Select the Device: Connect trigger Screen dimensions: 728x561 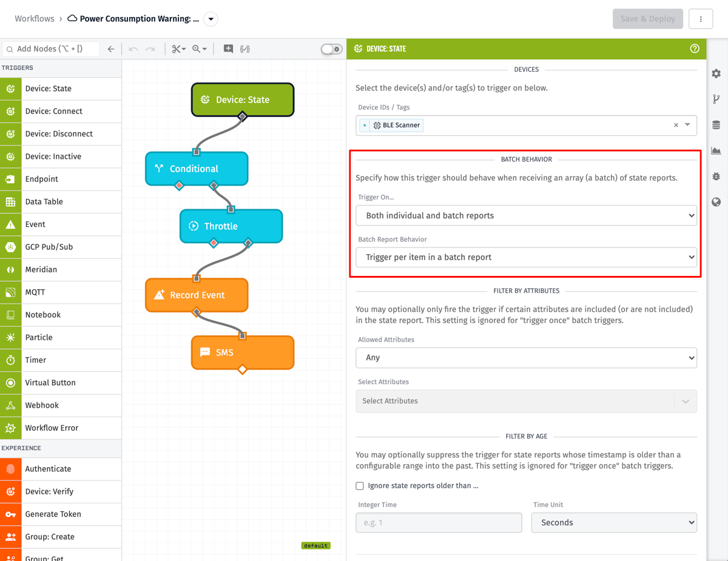(61, 111)
